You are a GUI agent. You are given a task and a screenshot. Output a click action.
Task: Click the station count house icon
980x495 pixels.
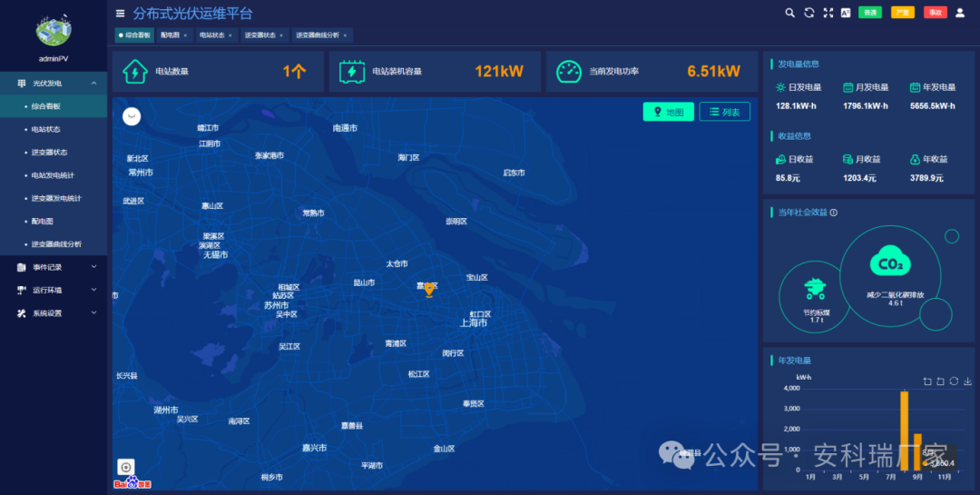pyautogui.click(x=135, y=72)
